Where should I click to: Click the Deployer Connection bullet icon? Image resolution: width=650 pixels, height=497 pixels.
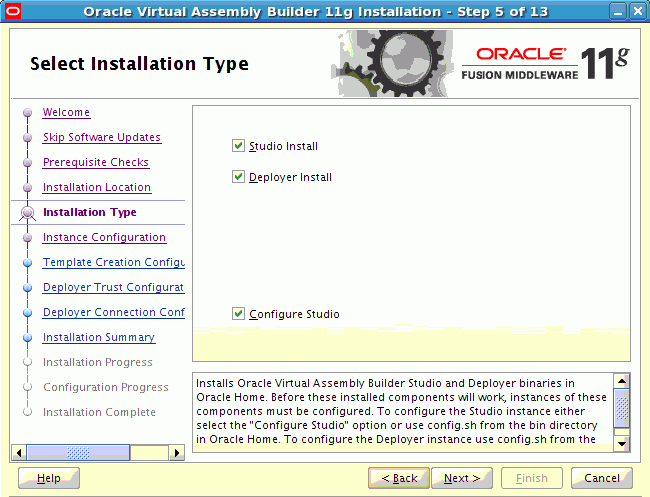click(x=28, y=313)
